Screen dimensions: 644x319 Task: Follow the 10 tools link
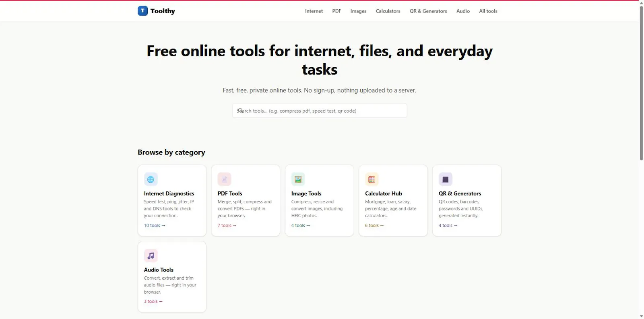[155, 226]
